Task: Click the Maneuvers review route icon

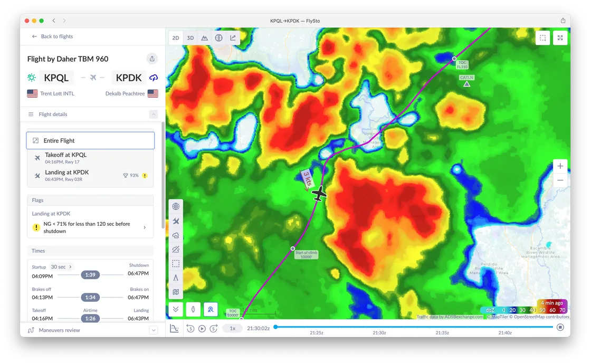Action: 31,330
